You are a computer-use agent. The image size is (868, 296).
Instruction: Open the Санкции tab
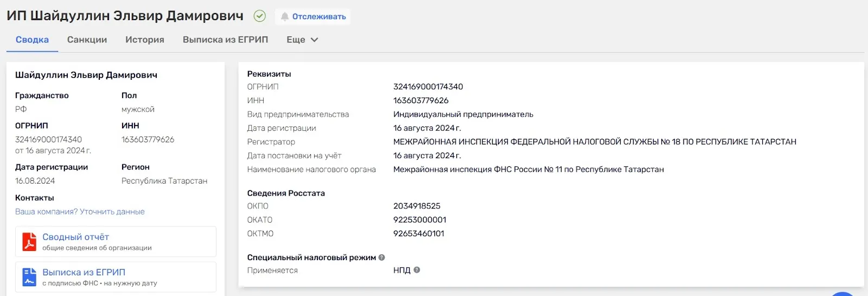click(x=87, y=40)
